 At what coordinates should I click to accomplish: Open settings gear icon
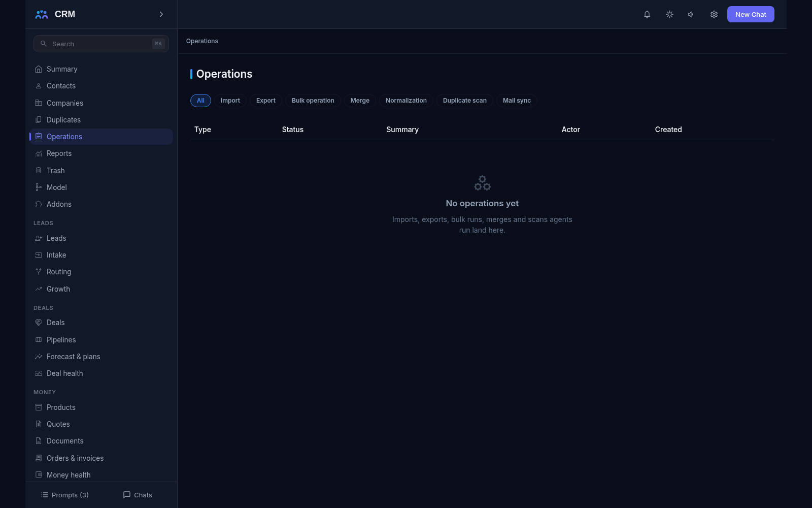[714, 14]
